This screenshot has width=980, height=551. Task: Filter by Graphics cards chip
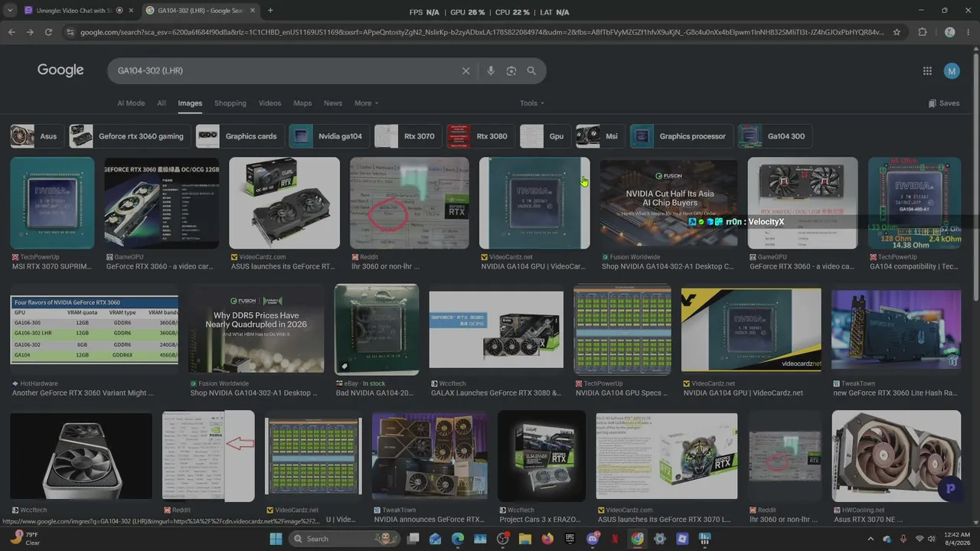240,136
